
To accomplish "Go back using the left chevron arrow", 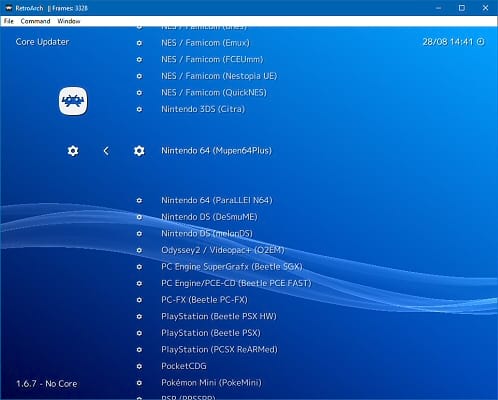I will [106, 151].
